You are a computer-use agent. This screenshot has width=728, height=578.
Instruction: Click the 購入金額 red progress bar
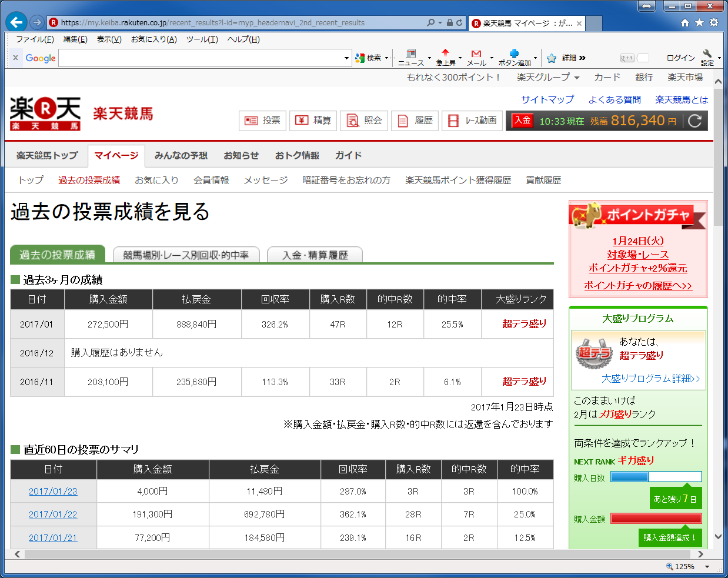(x=656, y=518)
